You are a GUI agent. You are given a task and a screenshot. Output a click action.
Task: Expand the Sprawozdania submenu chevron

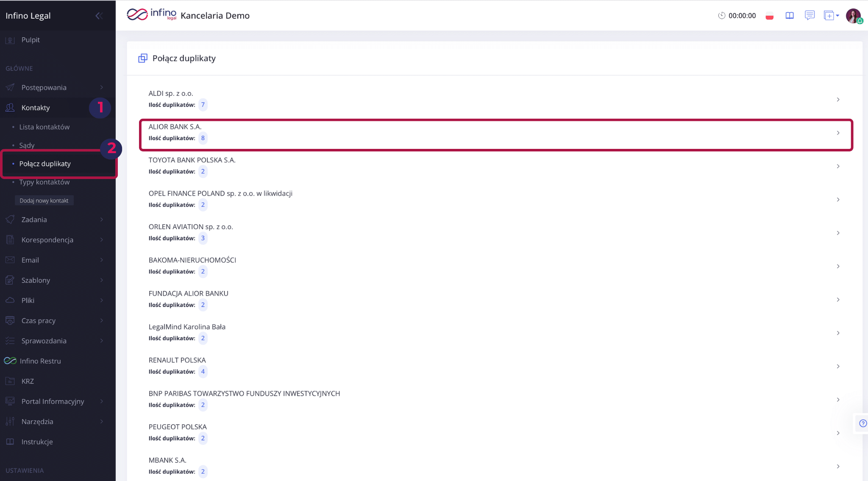pos(102,341)
